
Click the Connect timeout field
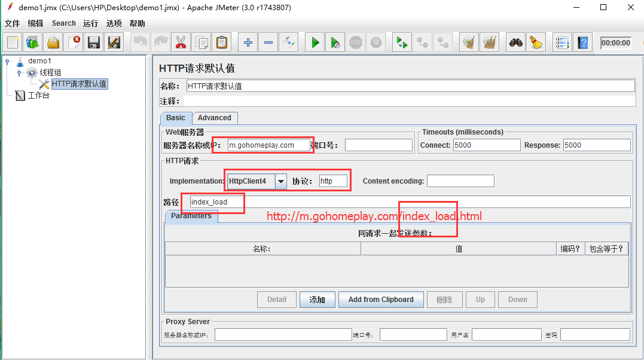[x=487, y=145]
